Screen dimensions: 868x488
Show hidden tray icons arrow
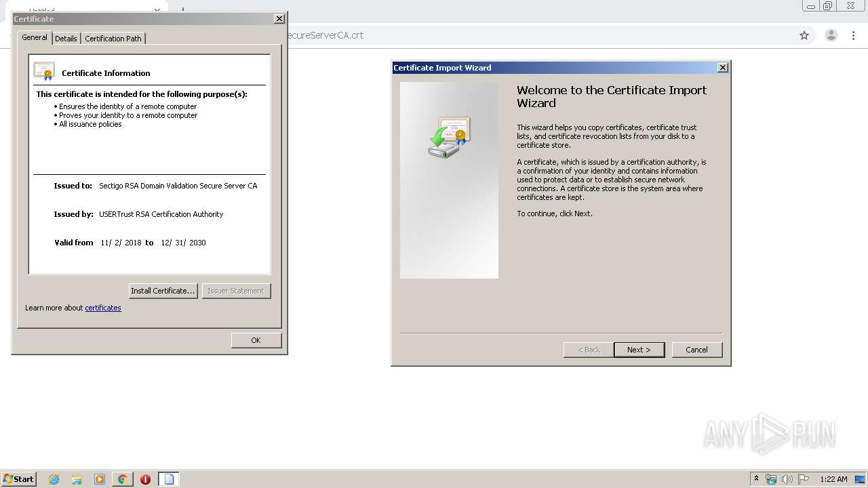pyautogui.click(x=756, y=479)
